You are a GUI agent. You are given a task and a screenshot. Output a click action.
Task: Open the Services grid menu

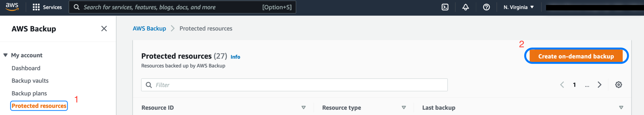coord(47,7)
